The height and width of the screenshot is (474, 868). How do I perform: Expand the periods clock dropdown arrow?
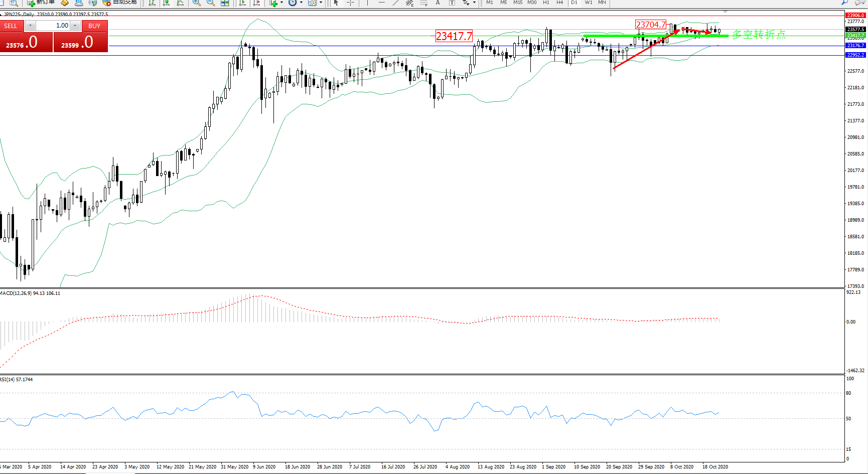pyautogui.click(x=301, y=3)
